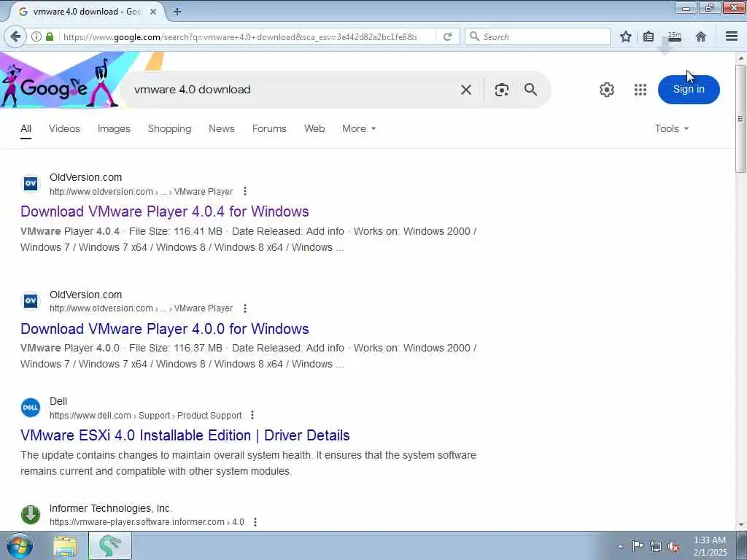This screenshot has height=560, width=747.
Task: Close the vmware 4.0 download tab
Action: [x=153, y=12]
